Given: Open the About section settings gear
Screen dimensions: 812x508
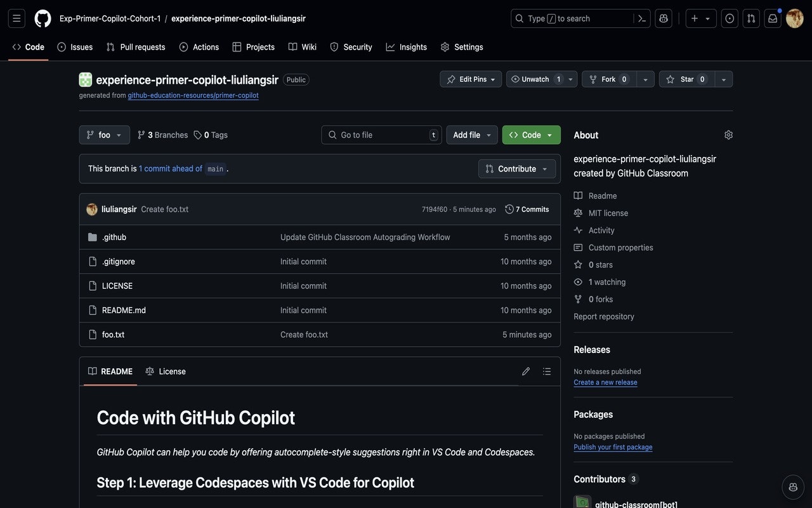Looking at the screenshot, I should click(x=728, y=135).
